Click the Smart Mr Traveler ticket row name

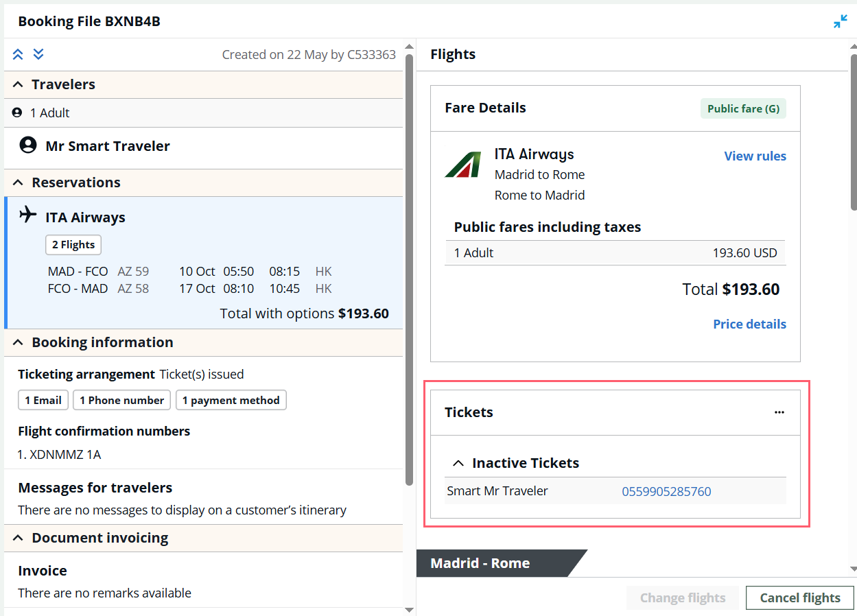pyautogui.click(x=497, y=491)
